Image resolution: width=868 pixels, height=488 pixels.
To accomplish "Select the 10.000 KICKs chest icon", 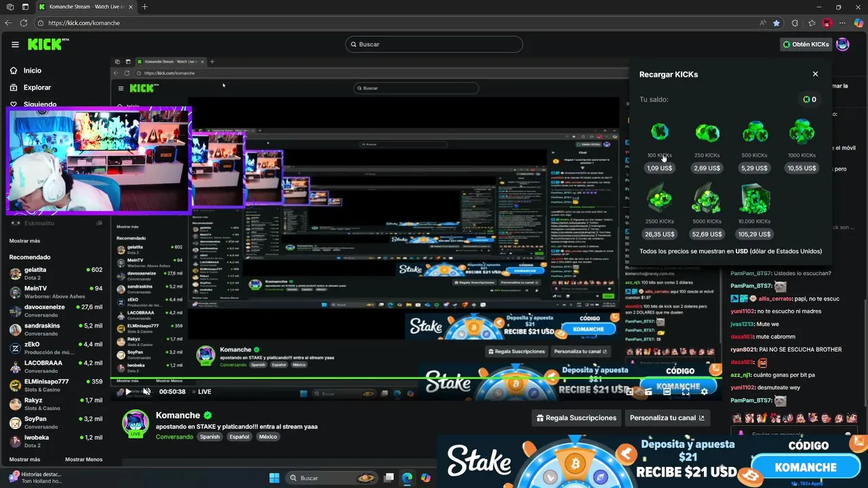I will [754, 198].
